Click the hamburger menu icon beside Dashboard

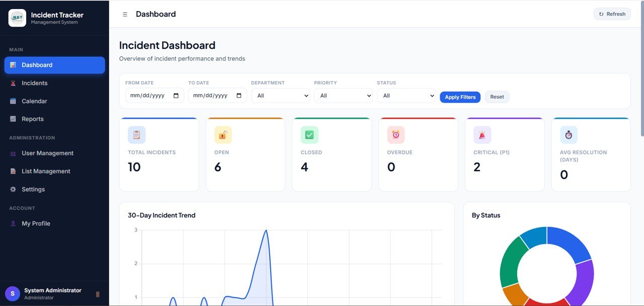pyautogui.click(x=125, y=14)
